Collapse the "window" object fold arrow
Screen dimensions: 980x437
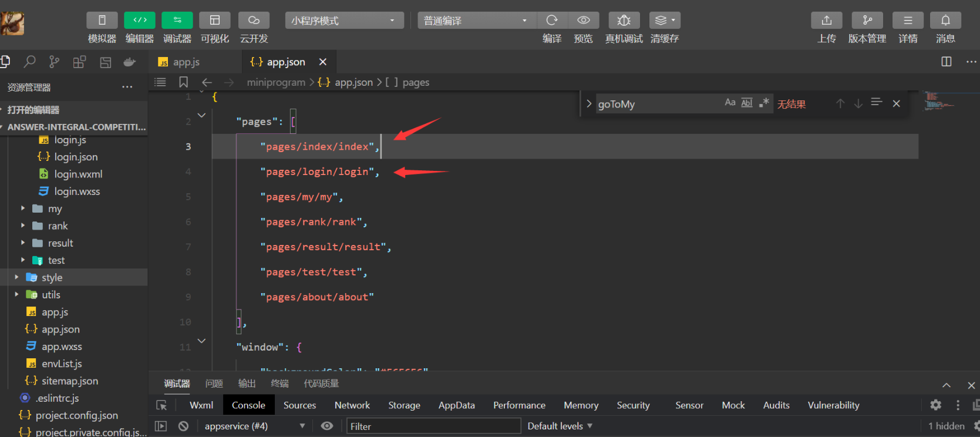[x=201, y=341]
